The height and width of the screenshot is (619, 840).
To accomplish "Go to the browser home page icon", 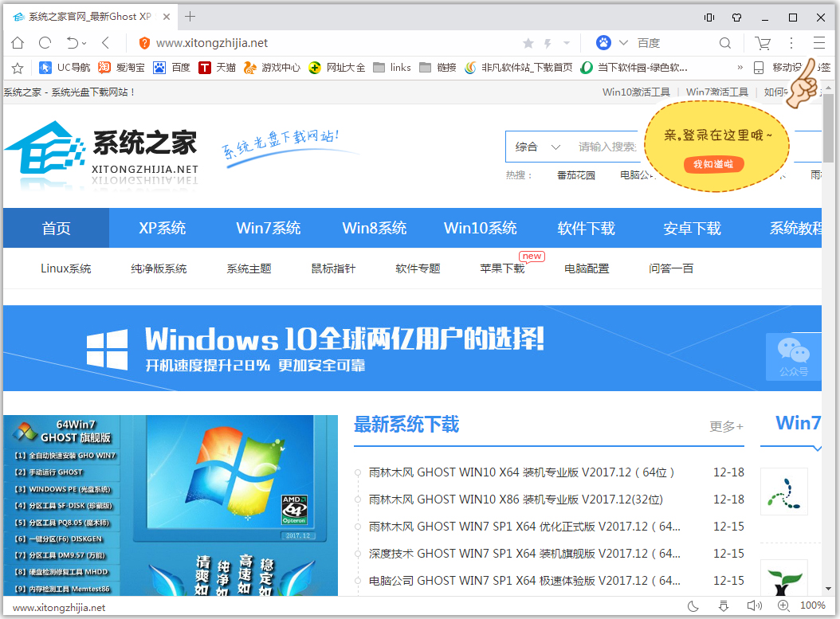I will coord(18,43).
